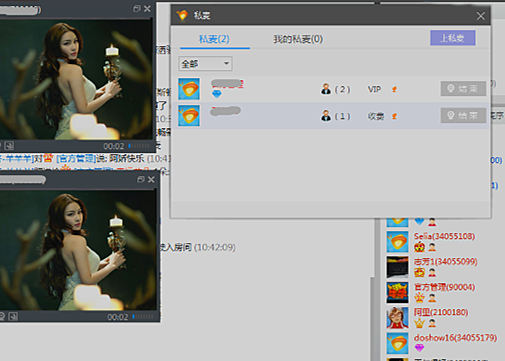Select user 官方管理(90004) in the list
The width and height of the screenshot is (505, 361).
444,287
